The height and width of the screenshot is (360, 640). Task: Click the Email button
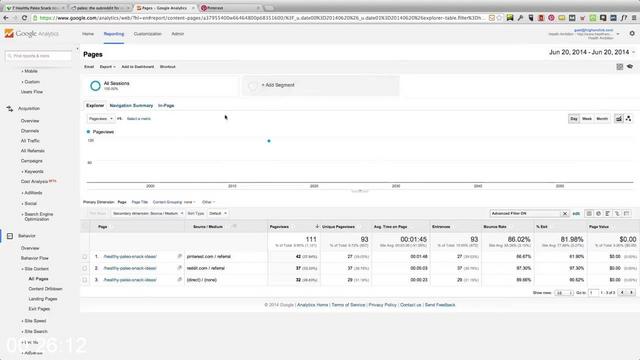tap(89, 67)
